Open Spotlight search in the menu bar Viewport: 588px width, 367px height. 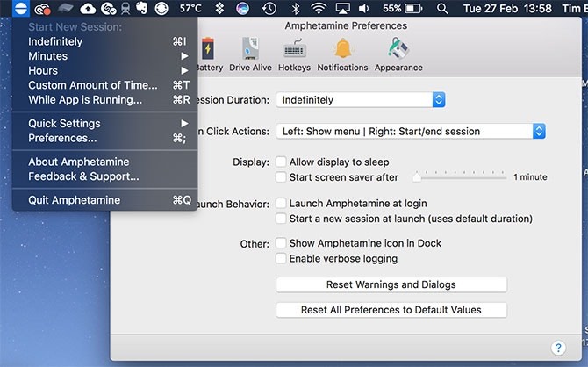click(442, 9)
